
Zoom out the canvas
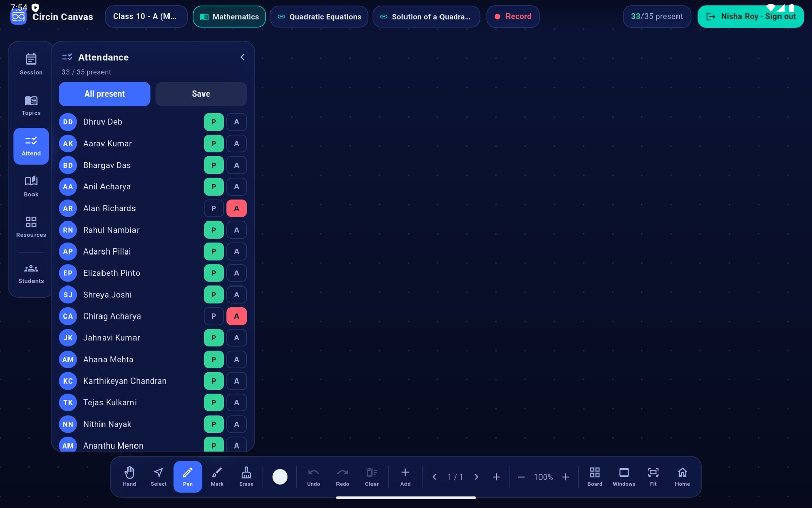point(521,477)
